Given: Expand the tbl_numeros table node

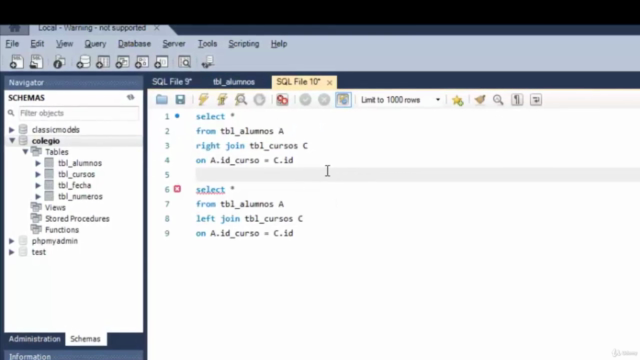Looking at the screenshot, I should click(38, 196).
